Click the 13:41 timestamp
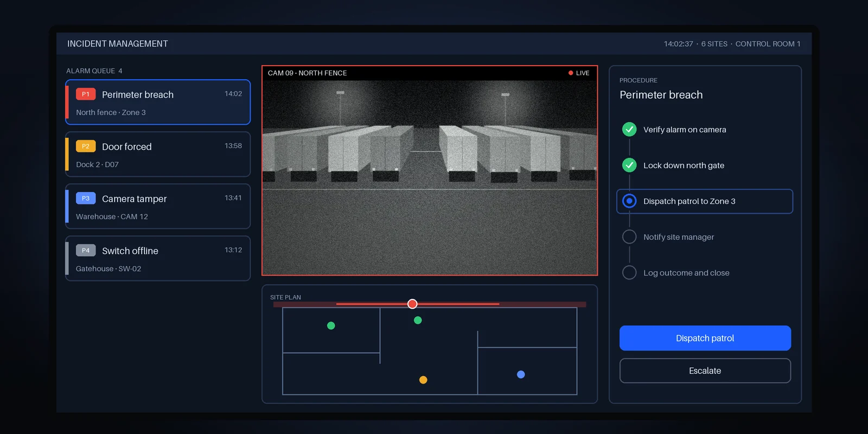Screen dimensions: 868x434 (233, 197)
